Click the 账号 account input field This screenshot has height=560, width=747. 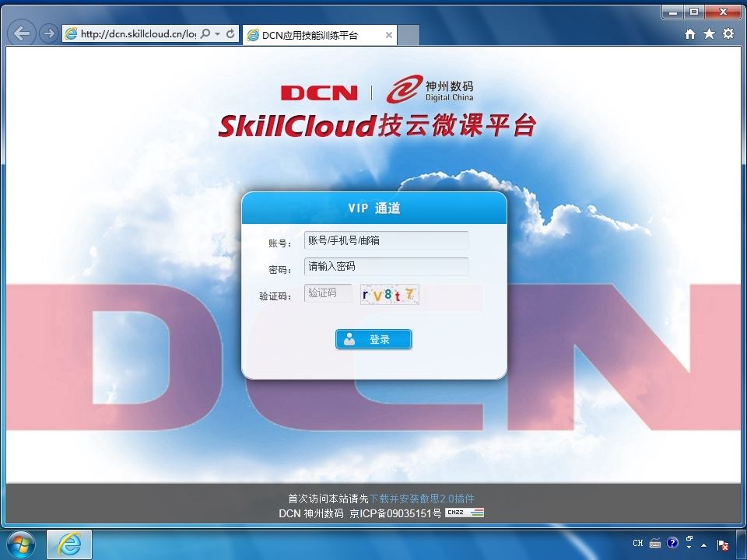coord(387,240)
